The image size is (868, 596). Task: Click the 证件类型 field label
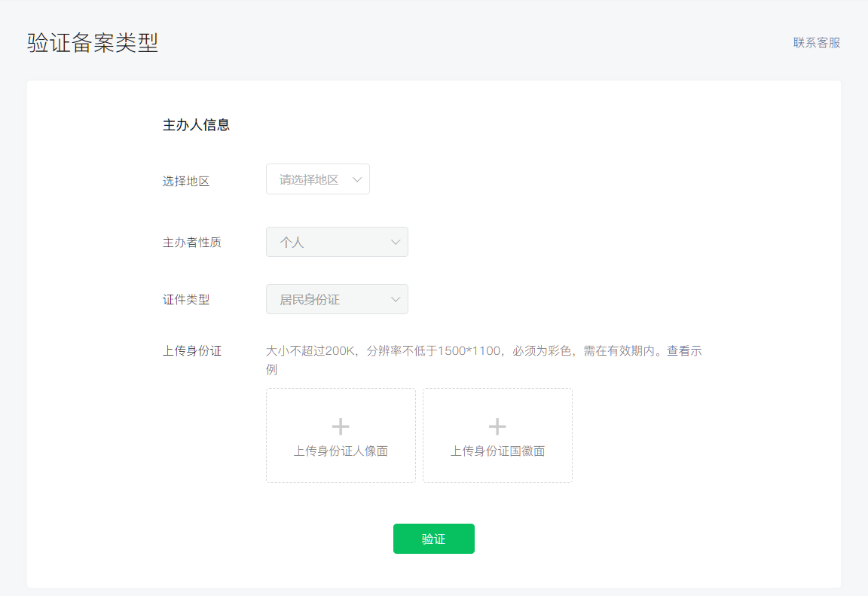[186, 300]
